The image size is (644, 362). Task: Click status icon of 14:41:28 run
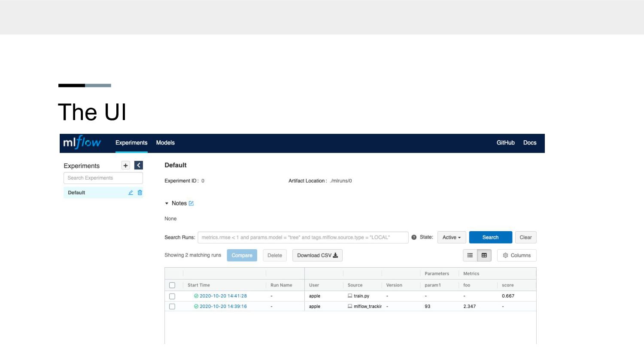pos(196,296)
